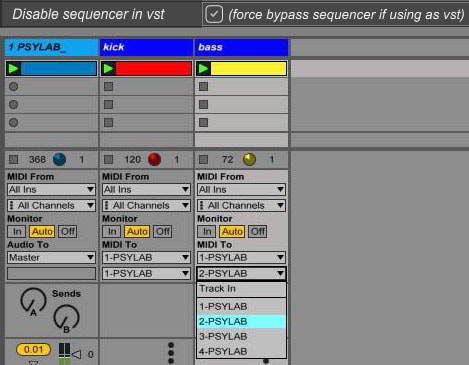Set bass track monitor to Off
Image resolution: width=469 pixels, height=365 pixels.
click(258, 231)
